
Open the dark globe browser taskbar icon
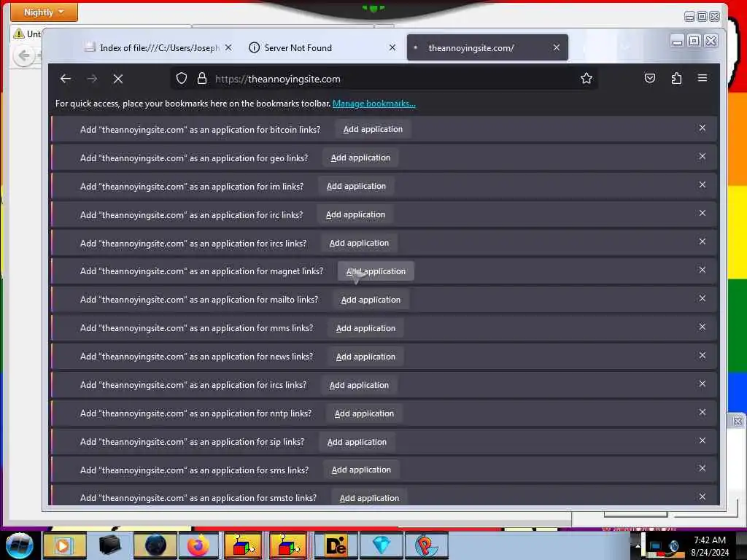(155, 545)
